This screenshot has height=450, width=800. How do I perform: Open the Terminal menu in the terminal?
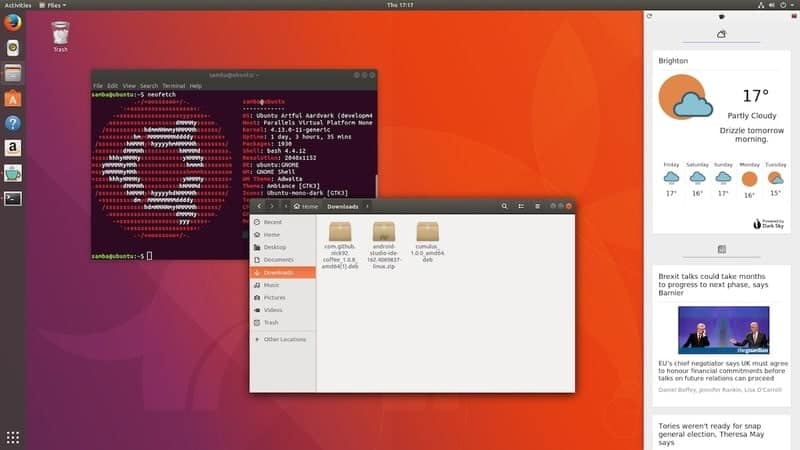coord(173,86)
